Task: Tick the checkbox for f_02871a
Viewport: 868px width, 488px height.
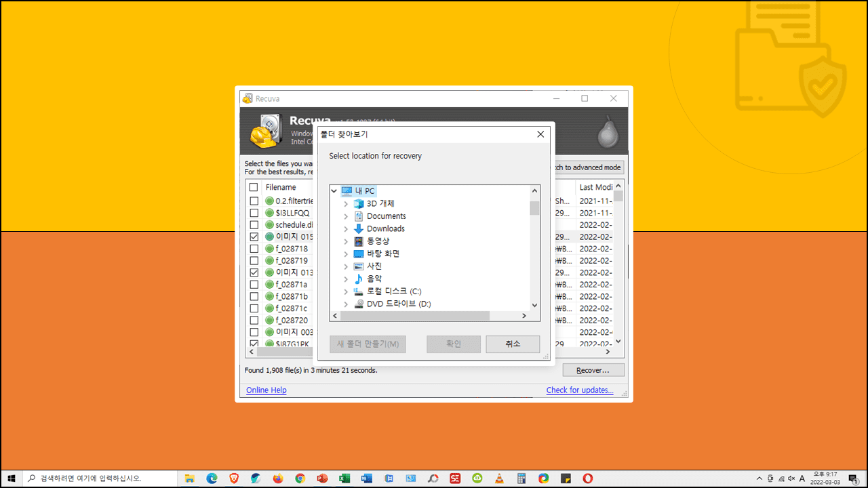Action: 254,285
